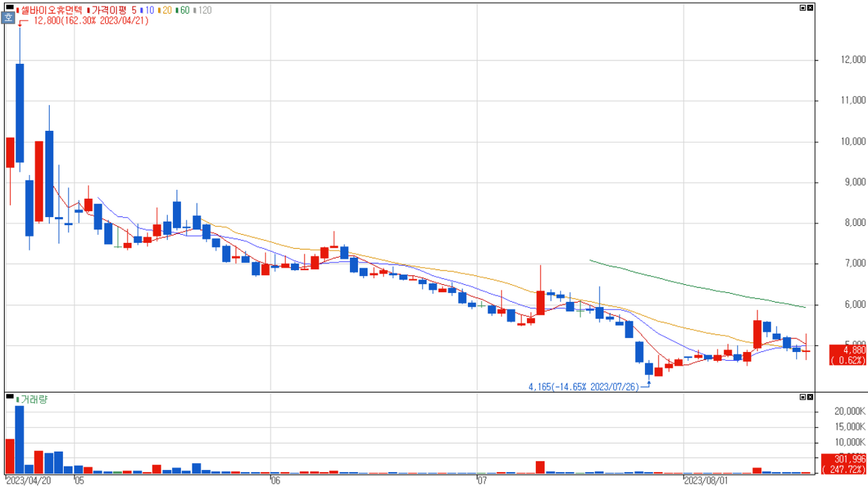
Task: Maximize the 거래량 volume panel
Action: tap(803, 397)
